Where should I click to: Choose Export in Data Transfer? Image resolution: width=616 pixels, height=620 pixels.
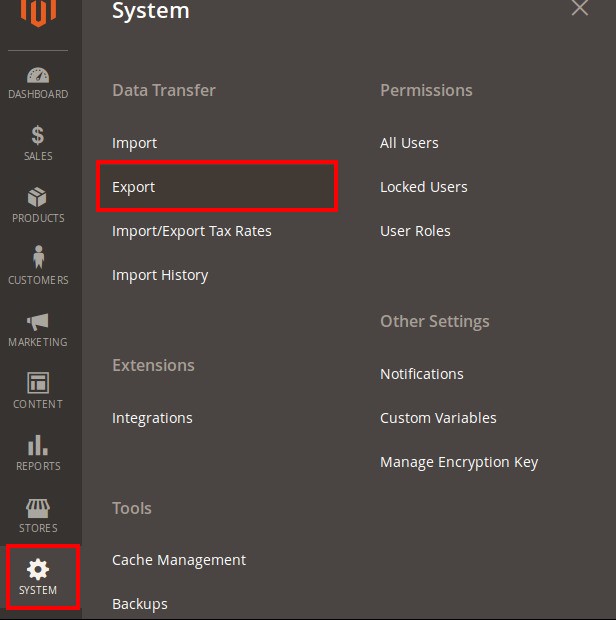point(134,187)
